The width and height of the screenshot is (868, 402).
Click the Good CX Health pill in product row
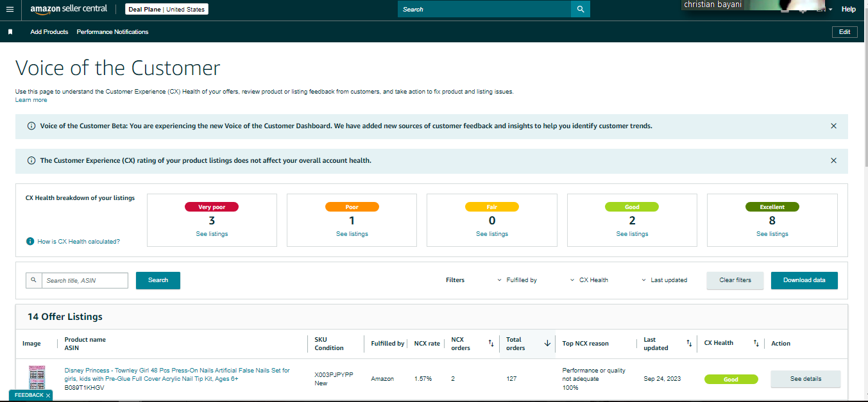pyautogui.click(x=731, y=380)
